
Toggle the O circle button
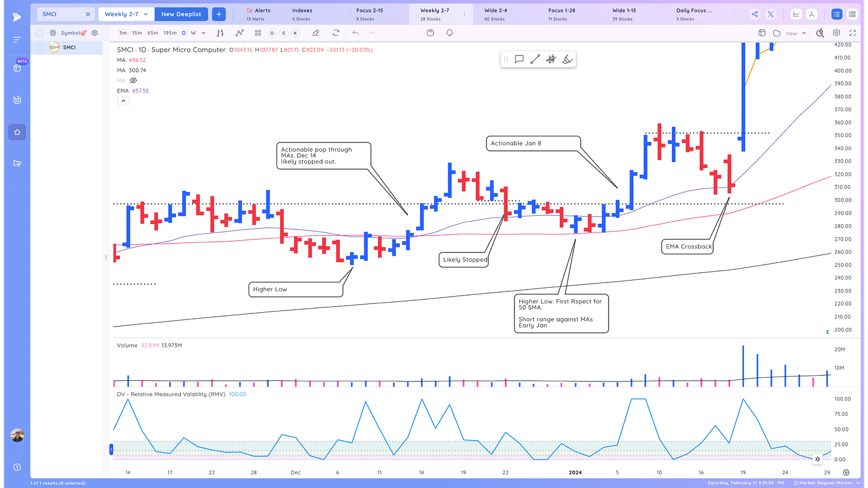(272, 33)
